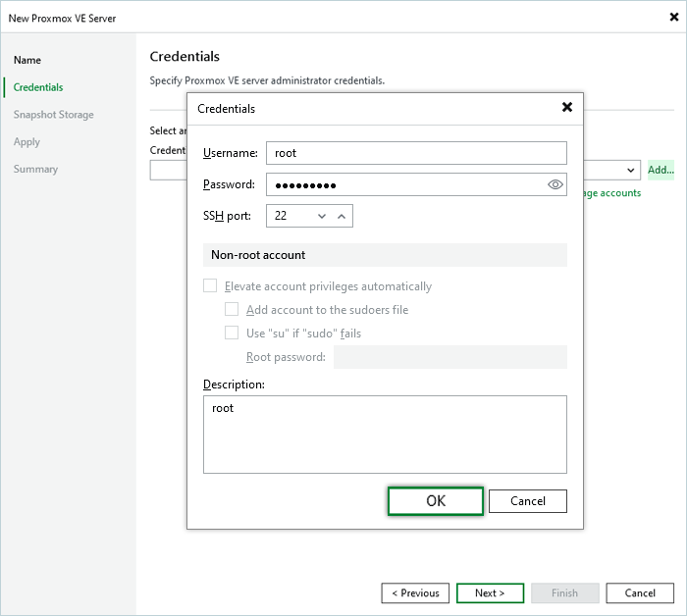Go to Snapshot Storage step
Image resolution: width=687 pixels, height=616 pixels.
(54, 115)
